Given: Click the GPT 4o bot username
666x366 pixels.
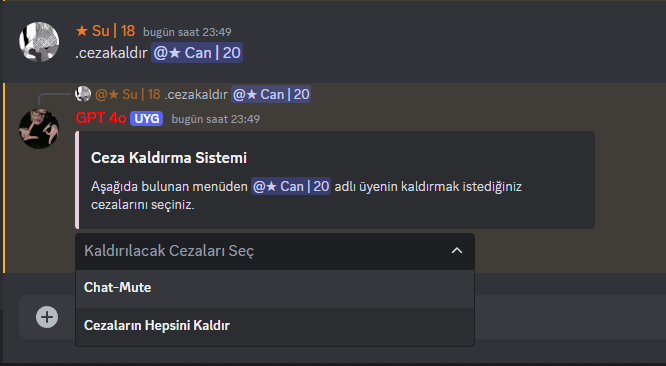Looking at the screenshot, I should tap(101, 118).
